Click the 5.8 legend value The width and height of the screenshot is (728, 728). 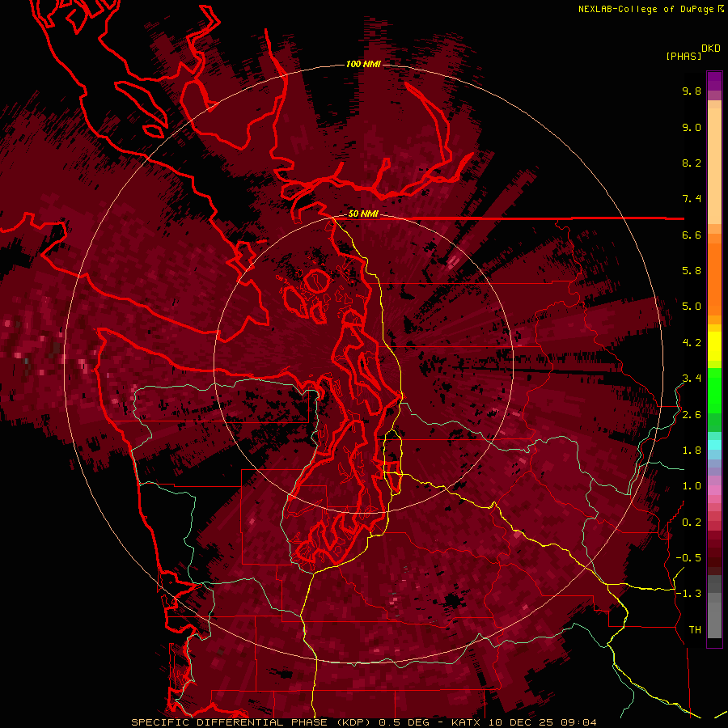click(692, 271)
